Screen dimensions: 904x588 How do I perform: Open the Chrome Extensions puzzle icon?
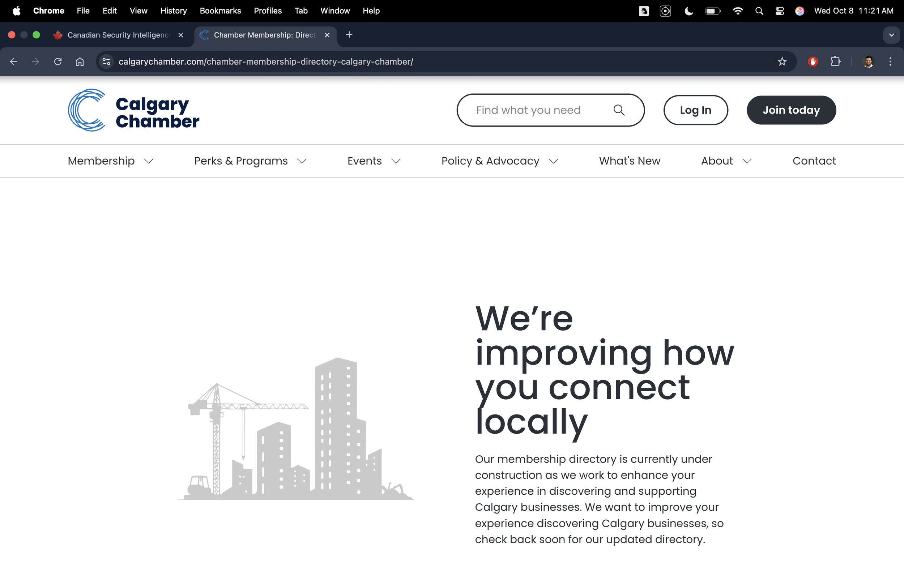click(835, 61)
